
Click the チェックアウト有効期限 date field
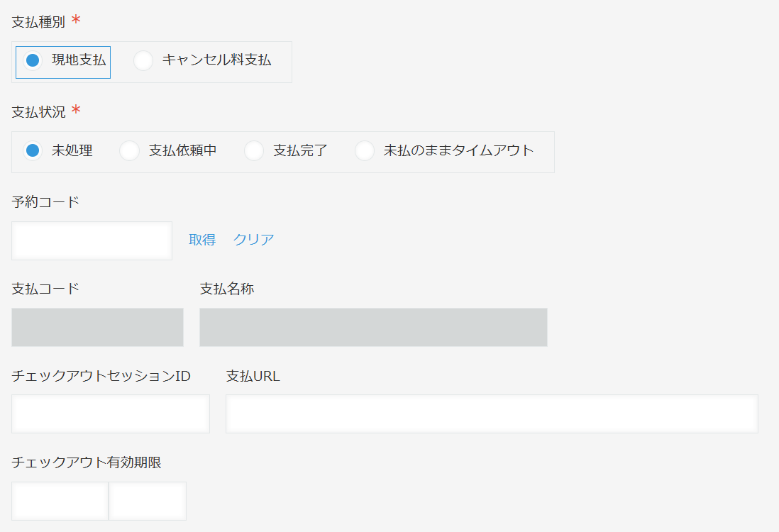coord(60,501)
